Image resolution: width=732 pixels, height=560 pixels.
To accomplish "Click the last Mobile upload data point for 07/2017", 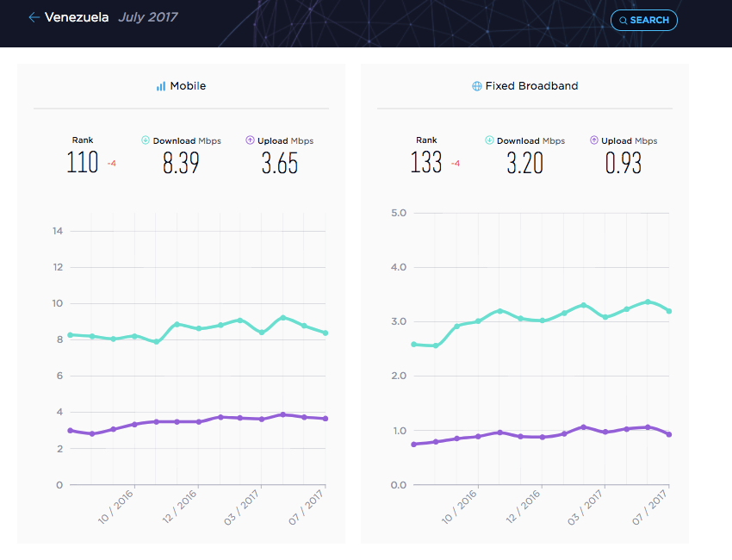I will click(x=326, y=419).
